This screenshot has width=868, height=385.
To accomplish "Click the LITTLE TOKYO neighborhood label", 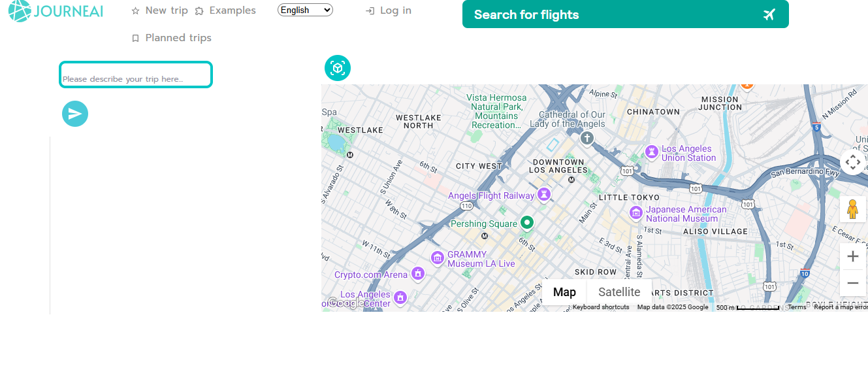I will click(630, 197).
